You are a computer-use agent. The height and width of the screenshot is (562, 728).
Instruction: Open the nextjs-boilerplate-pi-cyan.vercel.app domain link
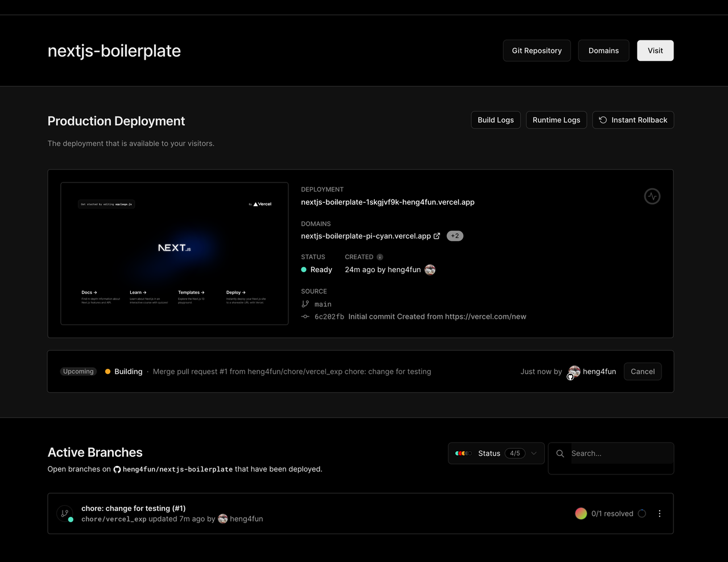point(366,236)
